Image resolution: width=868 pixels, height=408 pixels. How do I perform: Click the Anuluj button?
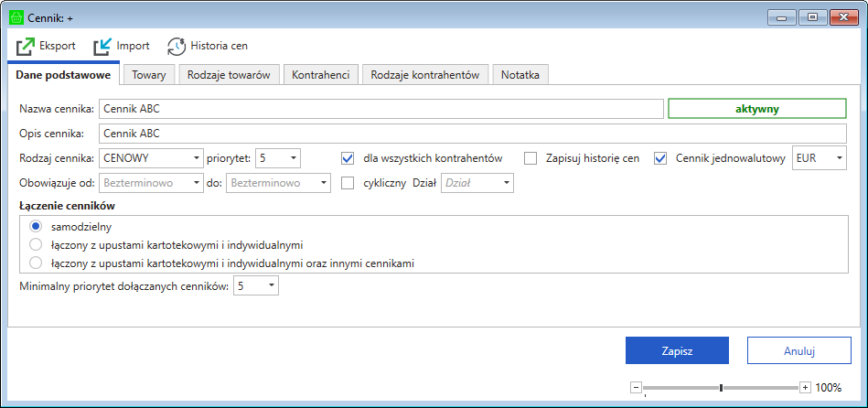[x=798, y=350]
